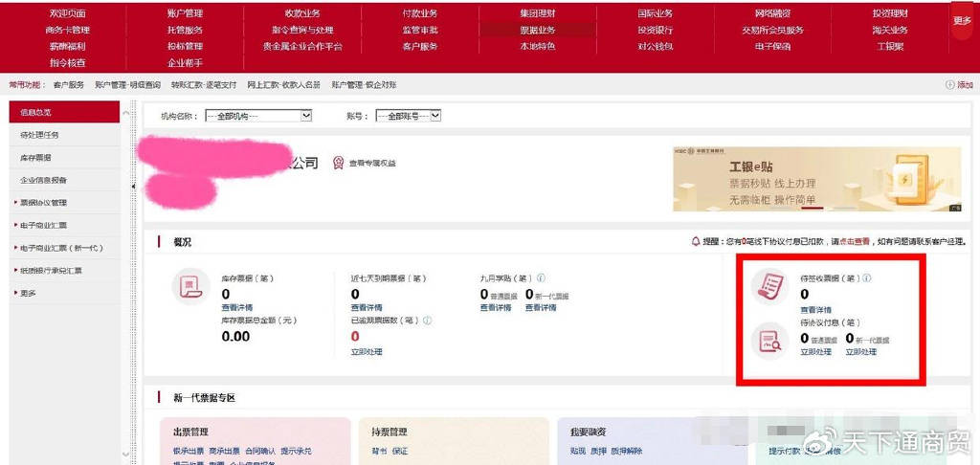Click the red 更多 button in top menu

click(962, 21)
